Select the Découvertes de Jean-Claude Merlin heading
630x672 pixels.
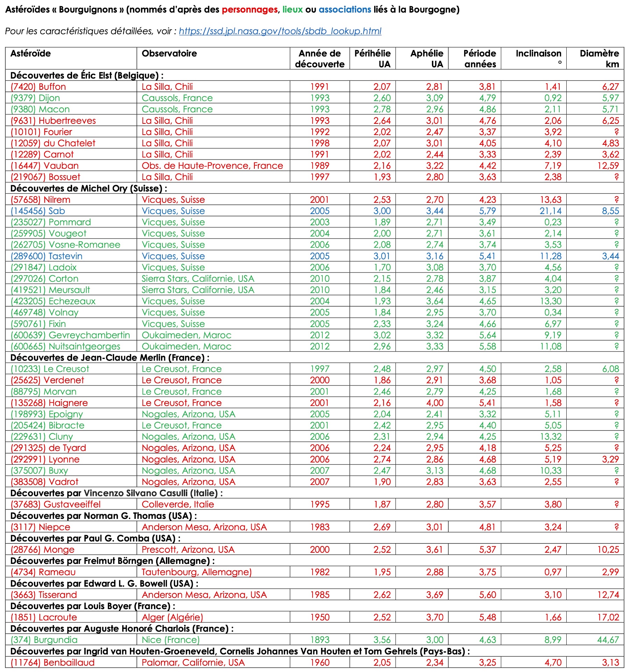(x=110, y=358)
